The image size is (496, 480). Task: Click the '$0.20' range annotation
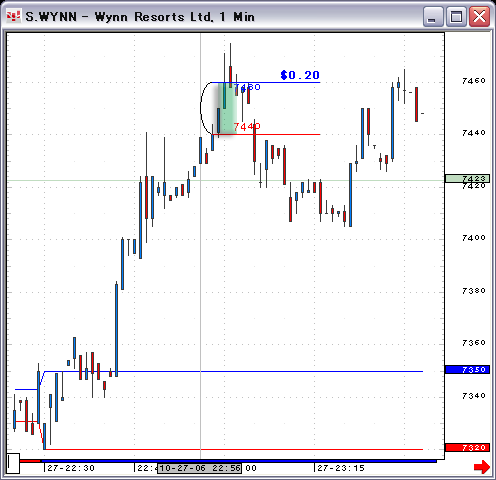[300, 75]
